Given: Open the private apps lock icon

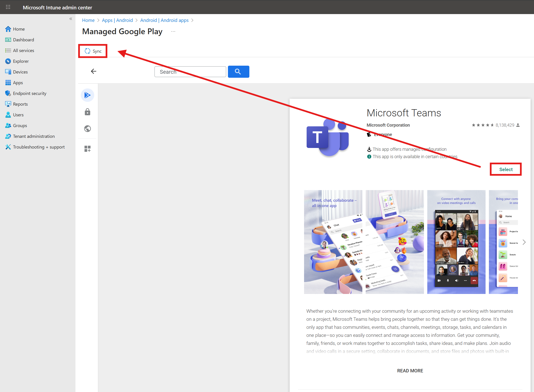Looking at the screenshot, I should [88, 112].
